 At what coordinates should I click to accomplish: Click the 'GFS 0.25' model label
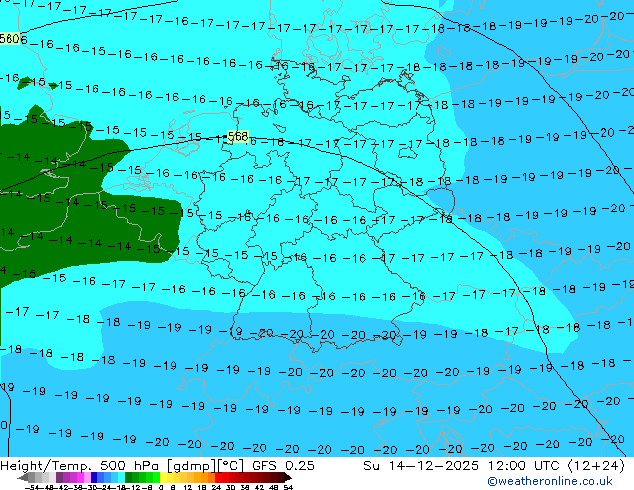283,466
